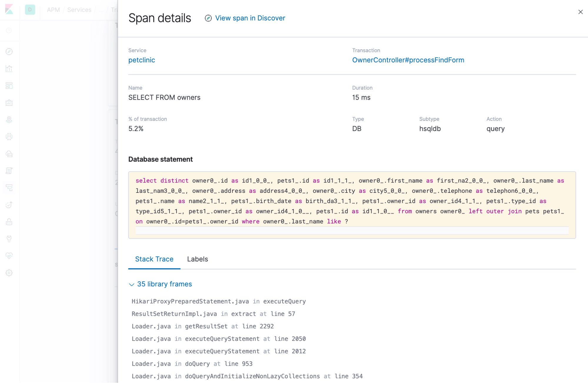The image size is (588, 383).
Task: Open the recently viewed clock icon
Action: 9,30
